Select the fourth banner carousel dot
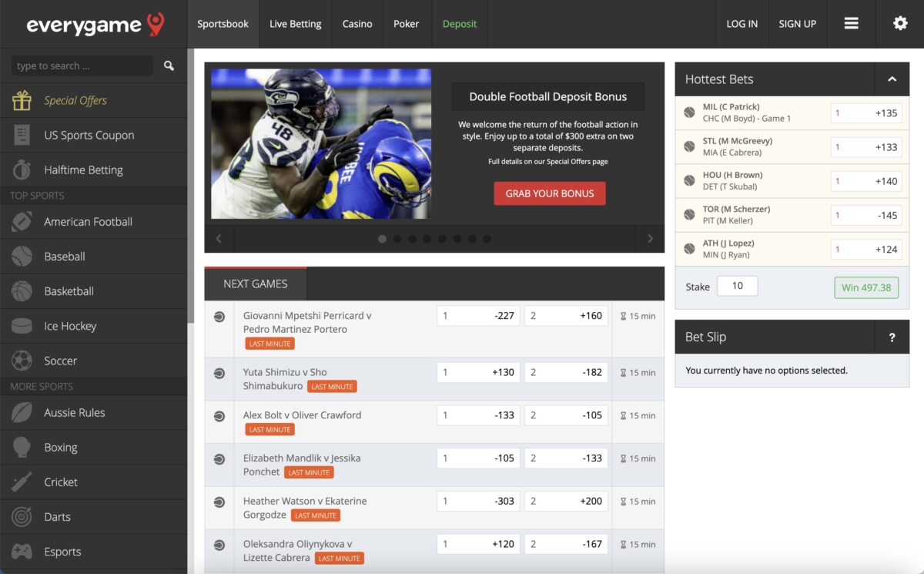Screen dimensions: 924x574 tap(427, 239)
